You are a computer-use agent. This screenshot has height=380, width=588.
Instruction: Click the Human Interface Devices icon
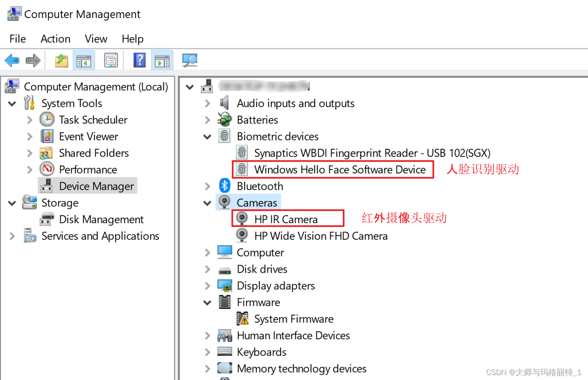[x=225, y=335]
